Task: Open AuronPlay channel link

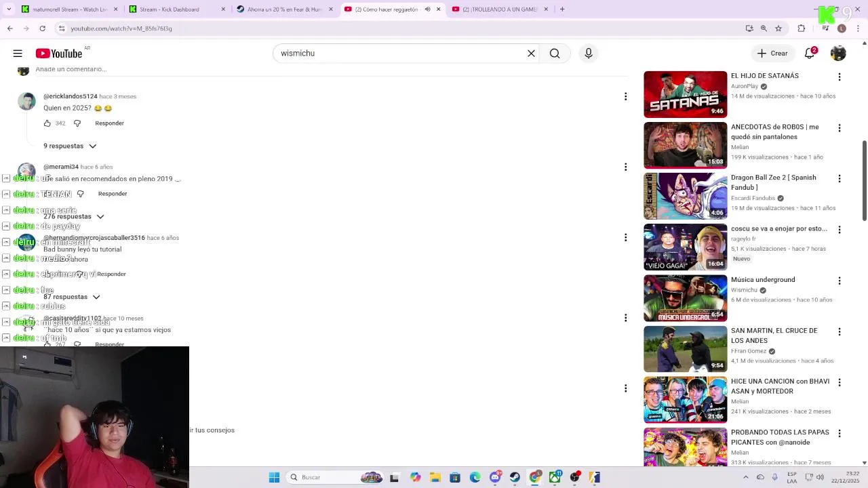Action: point(745,87)
